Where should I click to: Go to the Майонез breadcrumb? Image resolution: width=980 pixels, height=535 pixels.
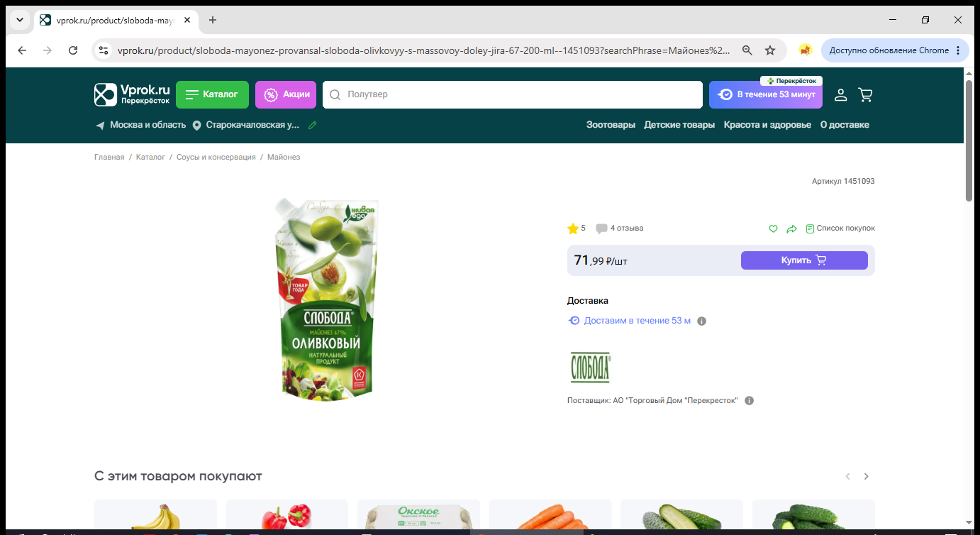[284, 157]
